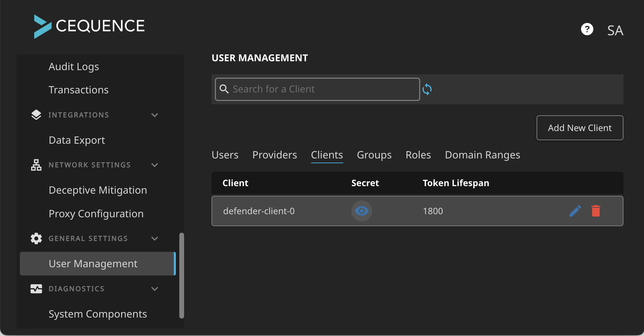Viewport: 644px width, 336px height.
Task: Click the 1800 token lifespan value
Action: pyautogui.click(x=433, y=211)
